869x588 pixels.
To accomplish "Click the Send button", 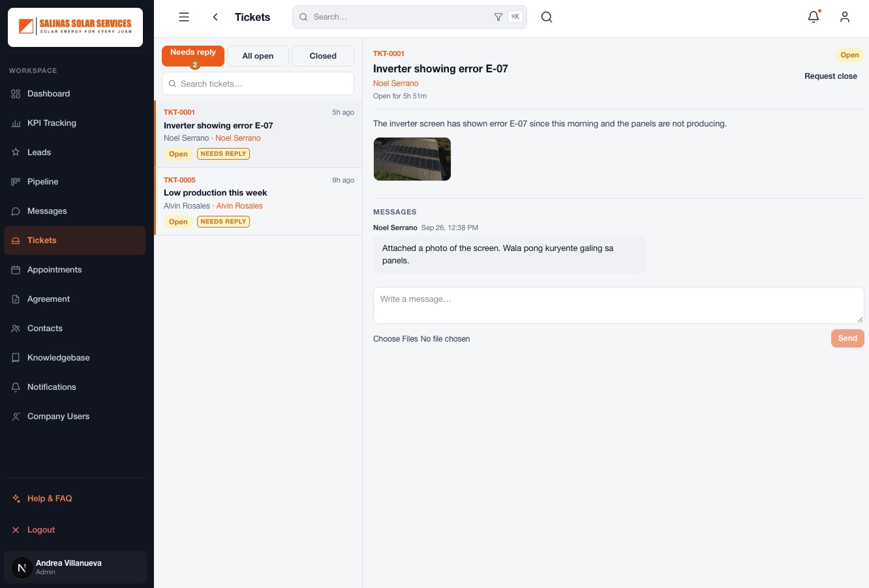I will 847,338.
